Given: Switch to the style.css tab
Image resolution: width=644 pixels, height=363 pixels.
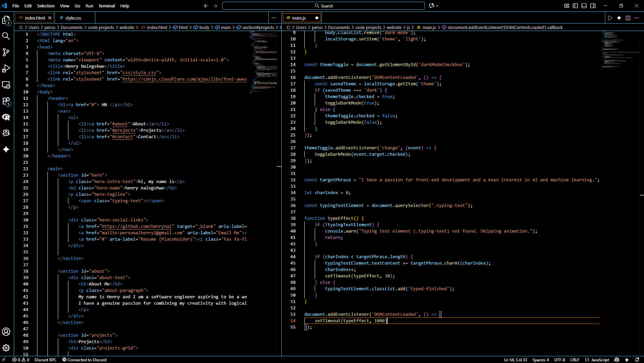Looking at the screenshot, I should tap(73, 18).
